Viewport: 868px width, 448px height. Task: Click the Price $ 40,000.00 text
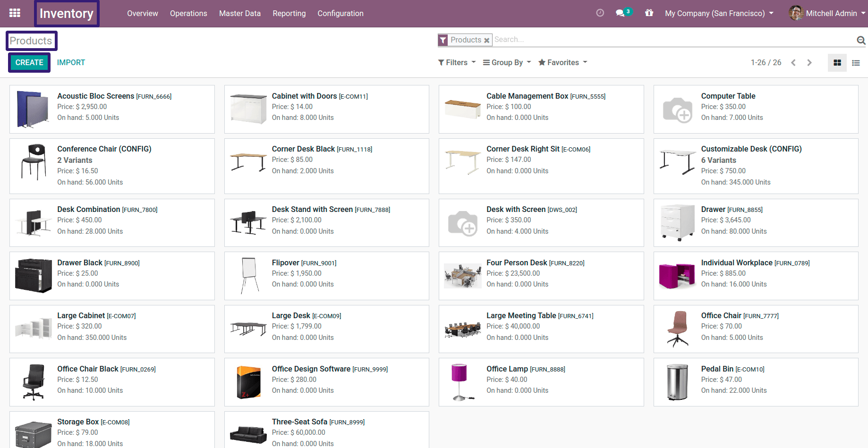pos(513,326)
